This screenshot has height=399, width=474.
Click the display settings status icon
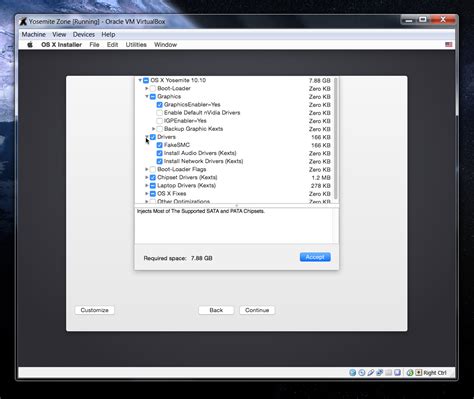tap(397, 373)
